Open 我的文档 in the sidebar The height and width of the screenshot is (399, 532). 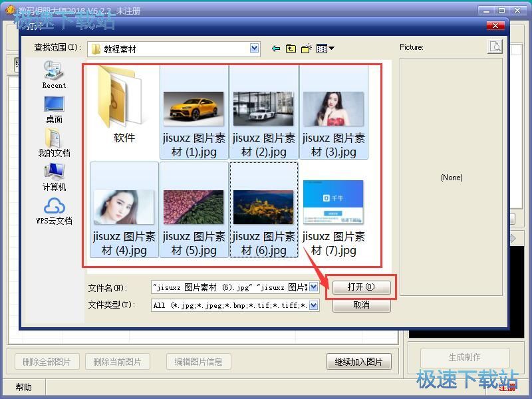[x=54, y=143]
